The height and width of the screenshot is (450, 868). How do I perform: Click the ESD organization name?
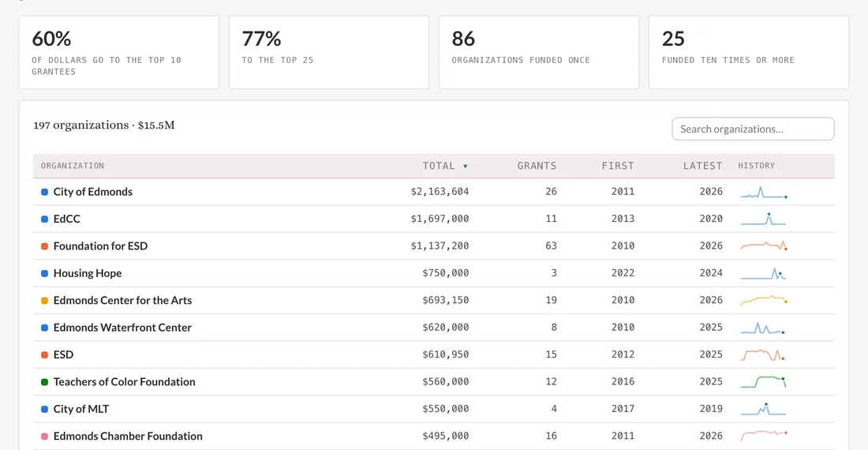coord(63,354)
